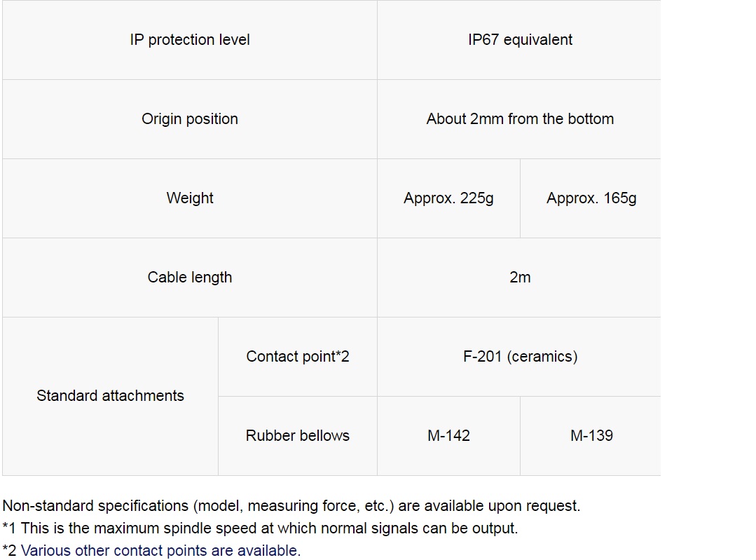Select the 'F-201 (ceramics)' value cell

[x=518, y=357]
